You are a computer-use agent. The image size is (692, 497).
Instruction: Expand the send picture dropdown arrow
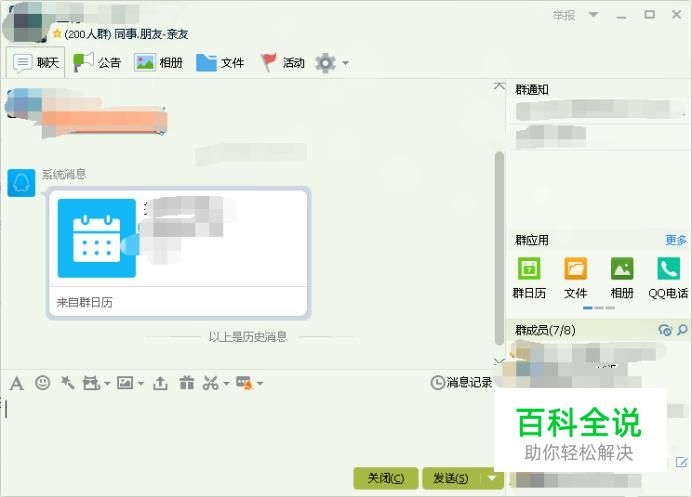(141, 384)
